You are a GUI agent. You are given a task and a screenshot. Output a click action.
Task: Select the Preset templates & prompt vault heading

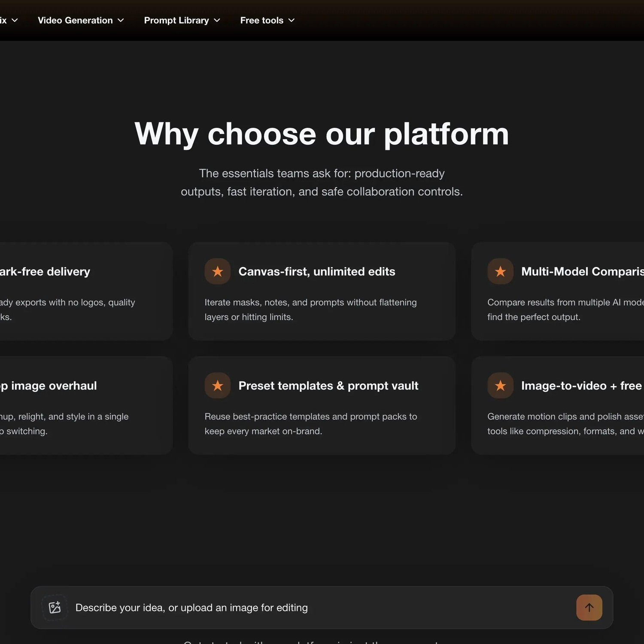[328, 386]
